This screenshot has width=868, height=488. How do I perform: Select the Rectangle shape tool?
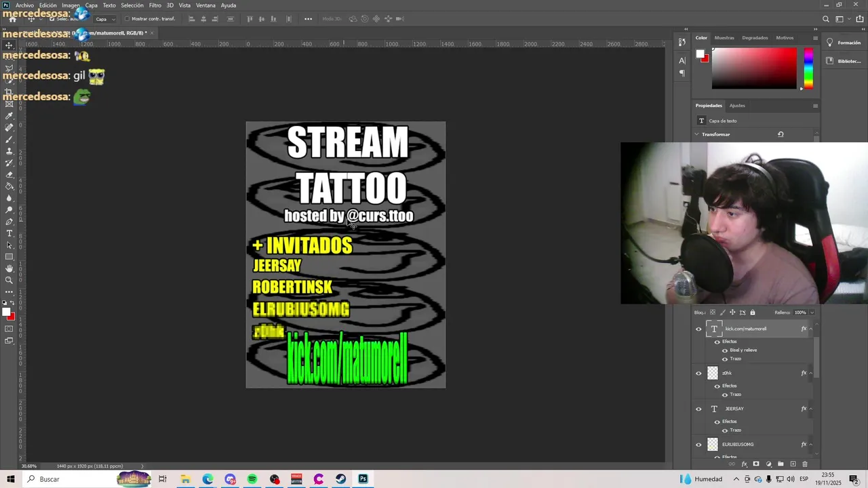pos(9,257)
